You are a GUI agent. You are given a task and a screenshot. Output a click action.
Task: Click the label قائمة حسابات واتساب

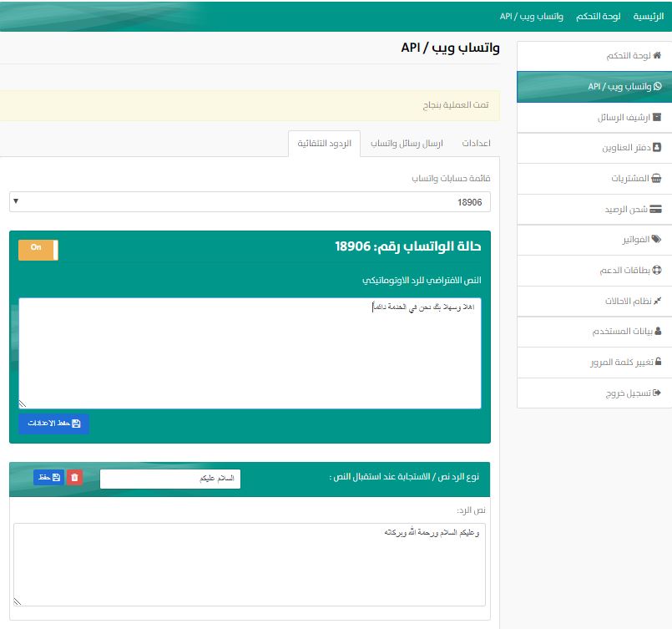tap(452, 179)
